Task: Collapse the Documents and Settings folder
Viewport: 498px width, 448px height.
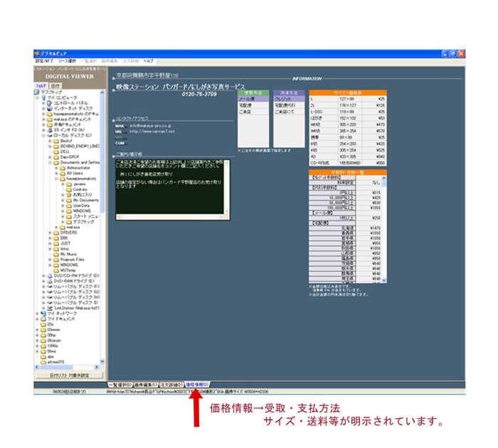Action: click(x=49, y=162)
